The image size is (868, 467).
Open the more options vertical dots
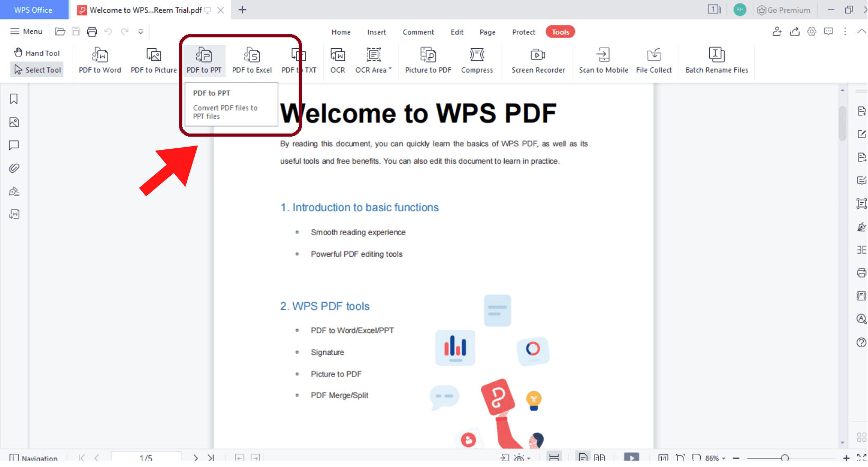(x=845, y=32)
